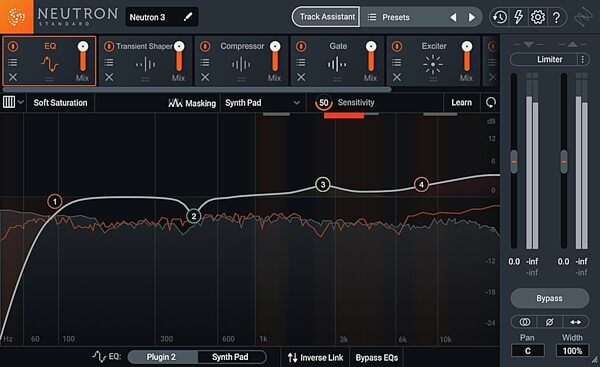
Task: Toggle Exciter power button
Action: click(x=397, y=46)
